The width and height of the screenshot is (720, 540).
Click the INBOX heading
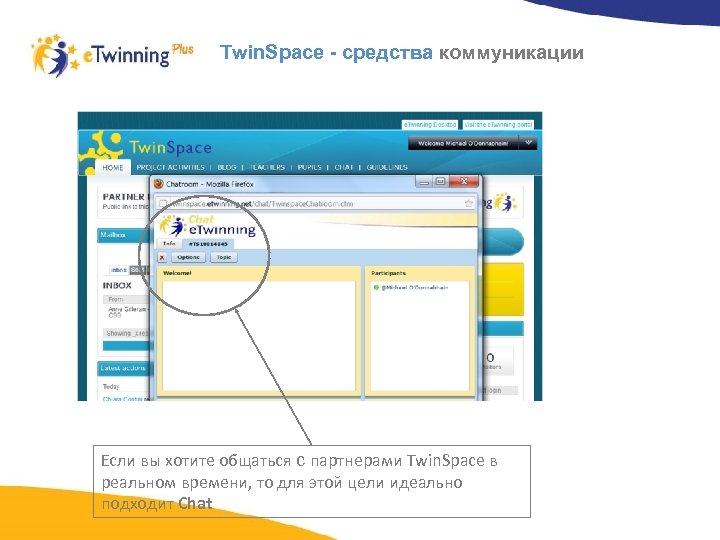point(117,286)
